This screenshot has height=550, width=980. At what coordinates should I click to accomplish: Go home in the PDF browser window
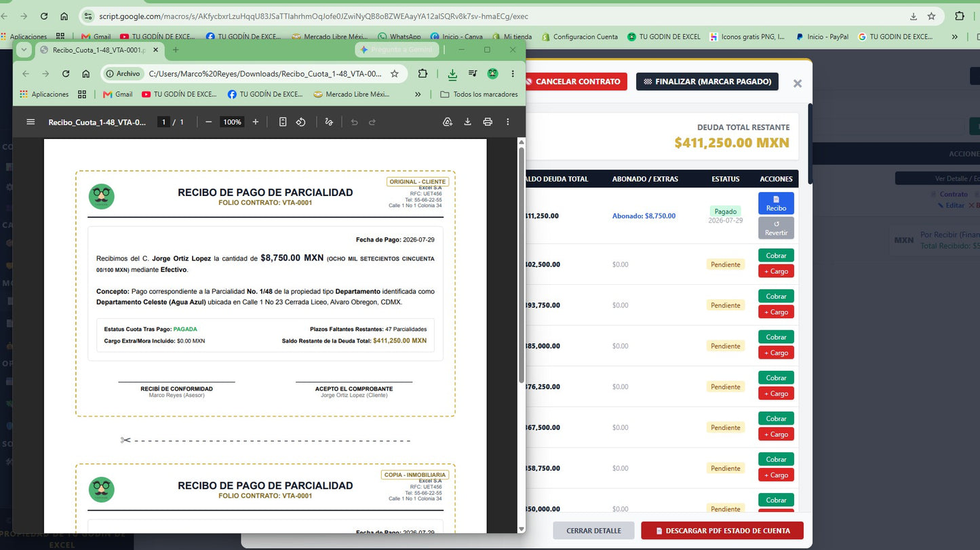click(86, 73)
